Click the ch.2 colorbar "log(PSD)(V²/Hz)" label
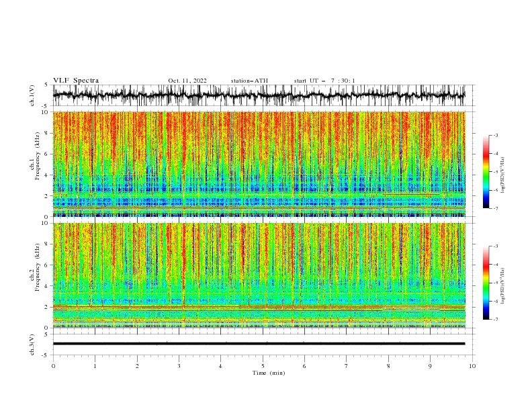Viewport: 532px width, 411px height. [x=503, y=286]
